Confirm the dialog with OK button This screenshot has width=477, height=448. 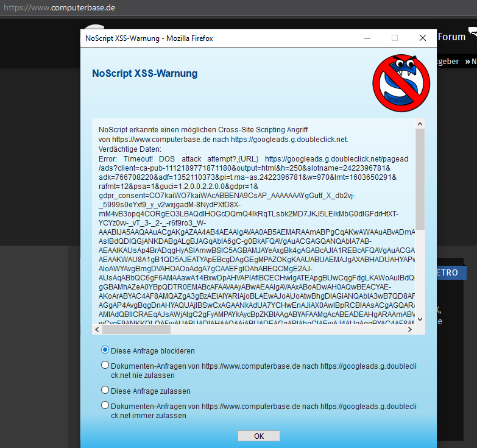(258, 436)
